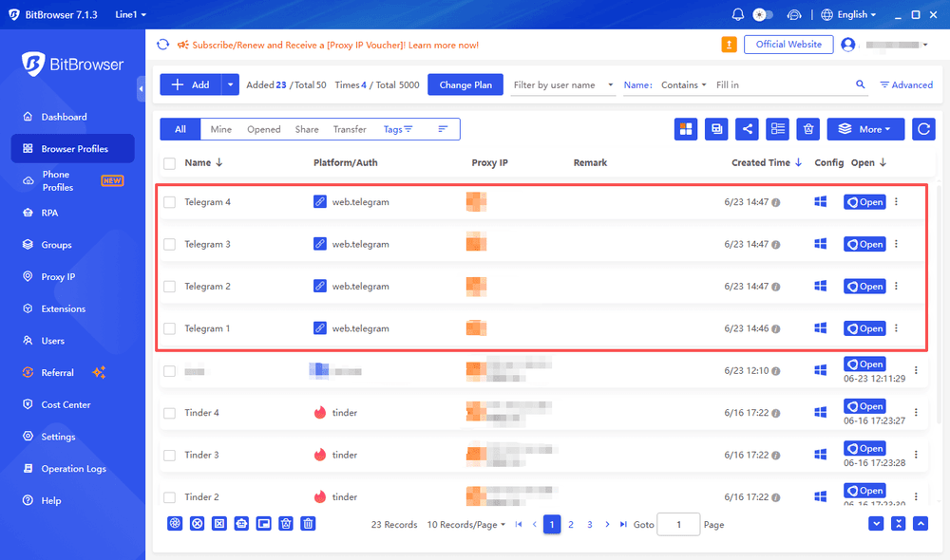Screen dimensions: 950x560
Task: Open Phone Profiles in the sidebar
Action: [x=73, y=181]
